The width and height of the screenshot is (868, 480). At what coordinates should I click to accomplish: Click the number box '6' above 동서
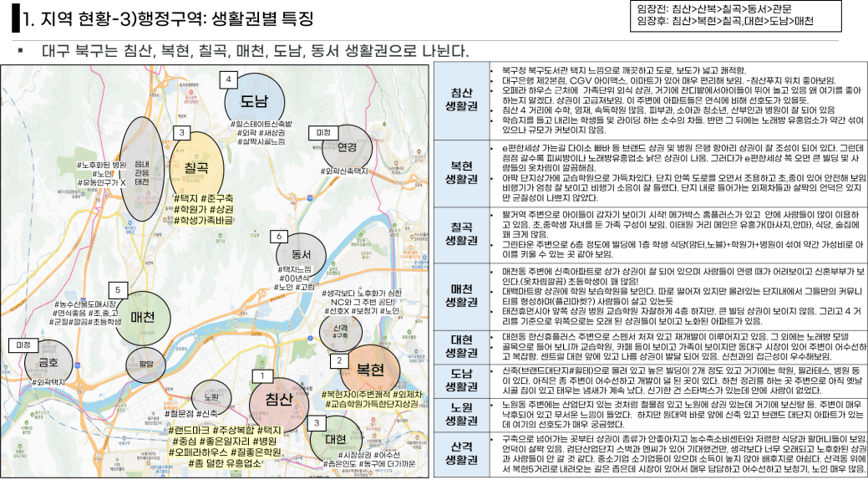click(279, 237)
